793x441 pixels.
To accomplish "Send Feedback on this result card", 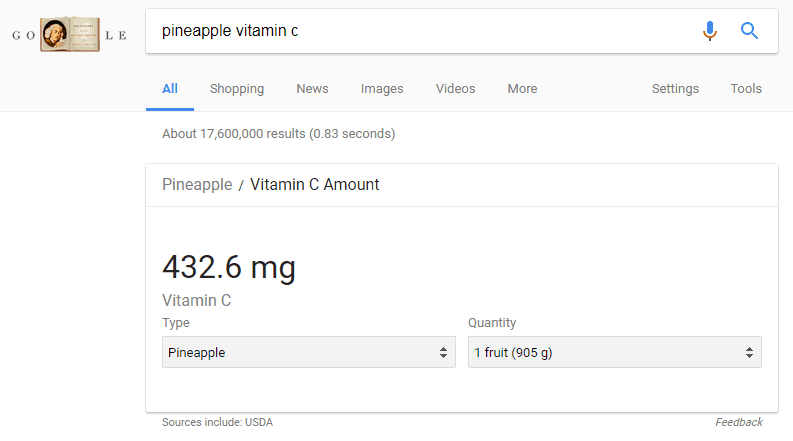I will (738, 422).
